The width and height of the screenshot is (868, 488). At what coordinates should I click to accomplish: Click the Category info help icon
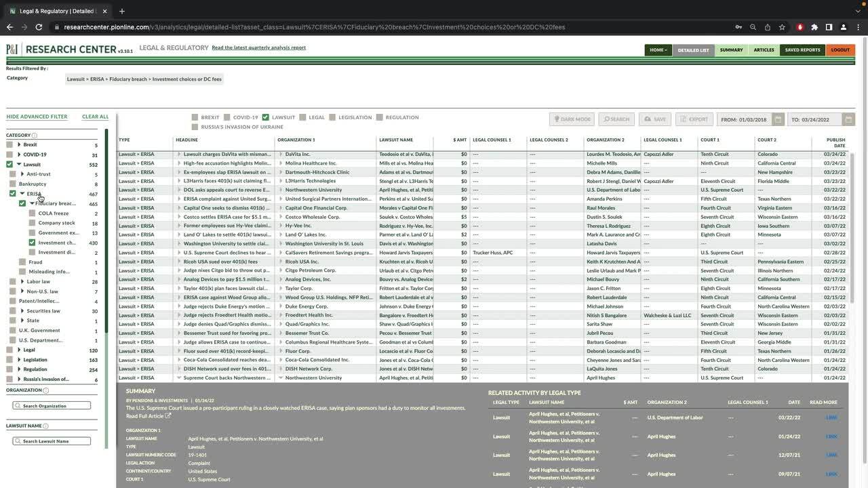tap(35, 136)
